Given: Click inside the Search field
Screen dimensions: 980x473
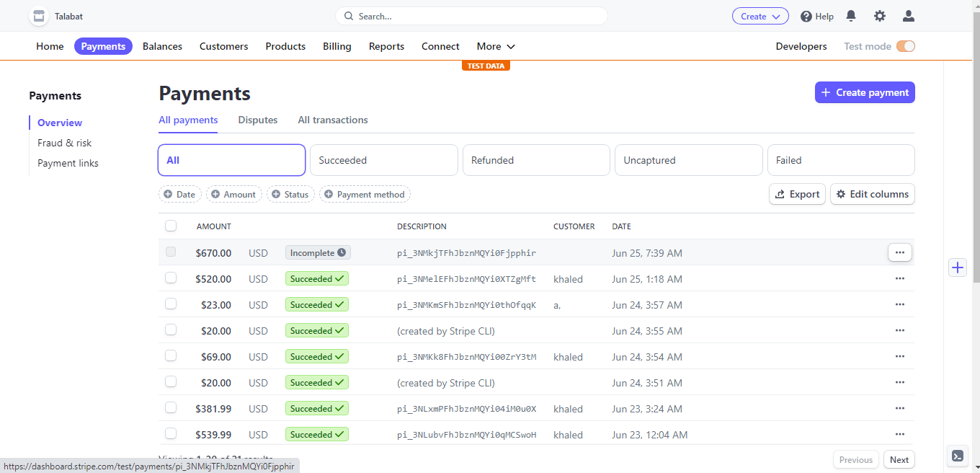Looking at the screenshot, I should click(471, 15).
